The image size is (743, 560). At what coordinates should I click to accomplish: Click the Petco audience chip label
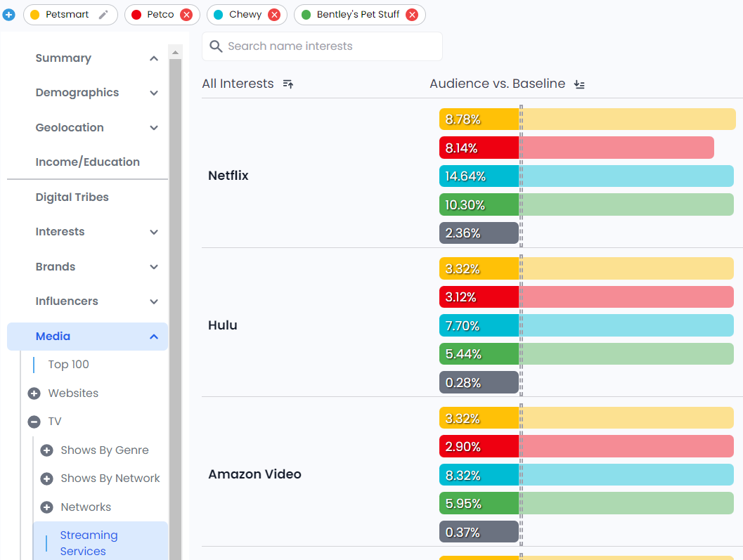(161, 15)
